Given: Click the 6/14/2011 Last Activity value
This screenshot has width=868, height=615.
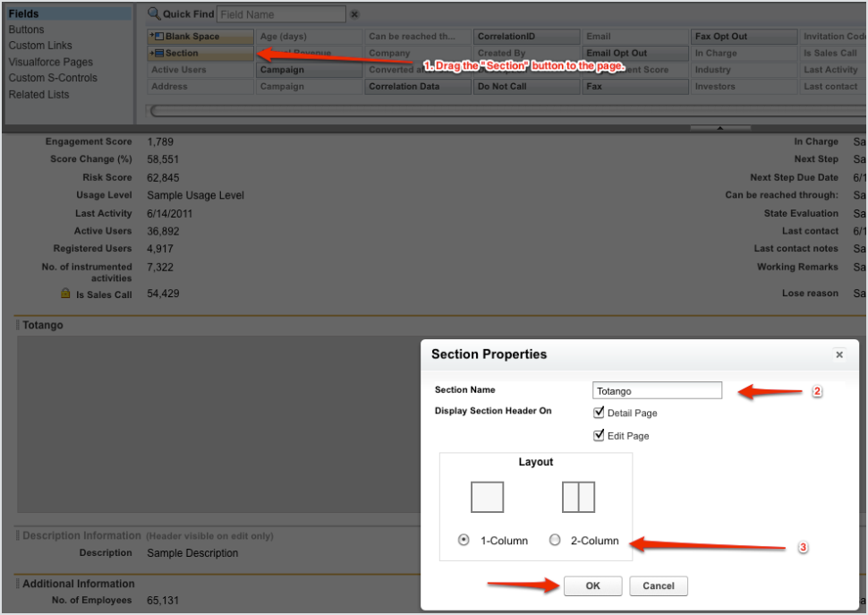Looking at the screenshot, I should pos(169,214).
